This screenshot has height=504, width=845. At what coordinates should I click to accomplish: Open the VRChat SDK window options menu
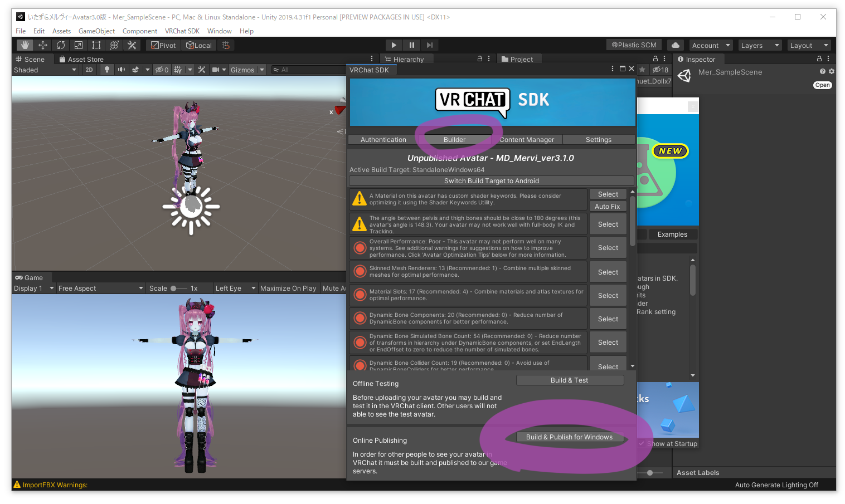pos(613,68)
